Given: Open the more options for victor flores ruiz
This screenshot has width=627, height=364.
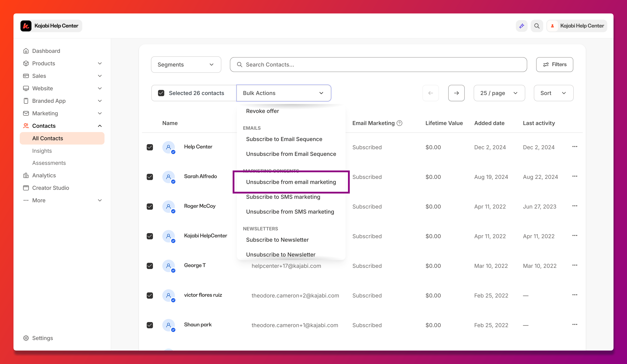Looking at the screenshot, I should [575, 295].
